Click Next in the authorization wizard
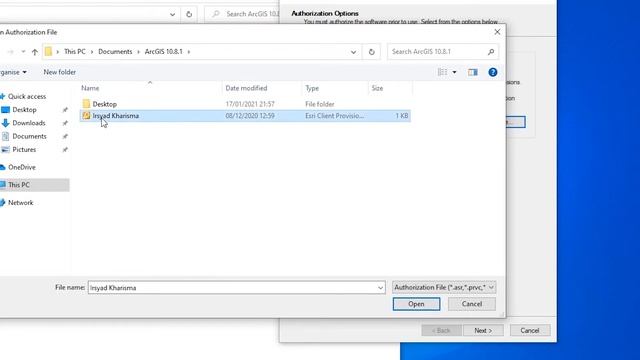 [x=483, y=331]
